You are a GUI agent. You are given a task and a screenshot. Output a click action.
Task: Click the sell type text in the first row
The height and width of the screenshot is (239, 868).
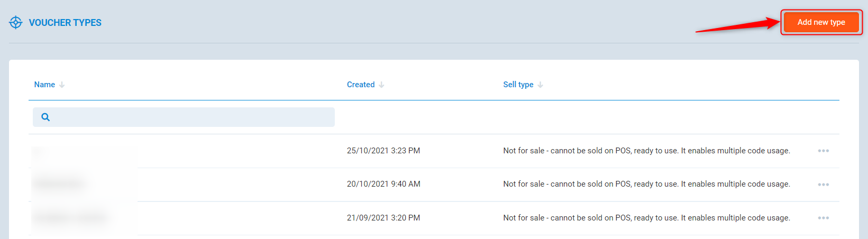click(x=646, y=151)
